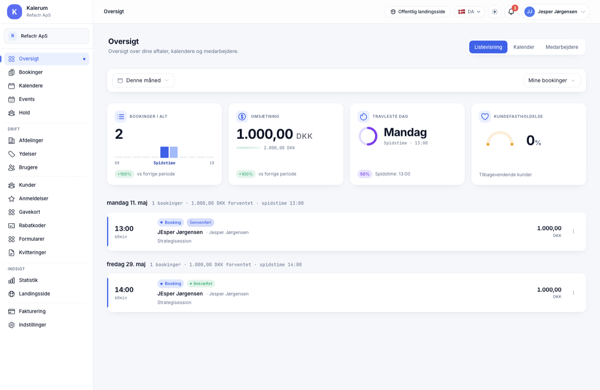Click the Bookinger i alt list icon
The height and width of the screenshot is (390, 600).
[x=121, y=116]
